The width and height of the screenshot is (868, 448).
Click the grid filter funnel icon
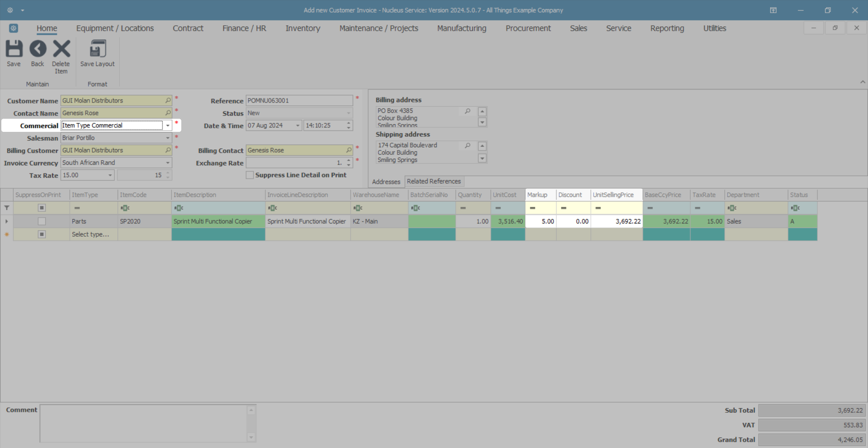click(x=7, y=208)
